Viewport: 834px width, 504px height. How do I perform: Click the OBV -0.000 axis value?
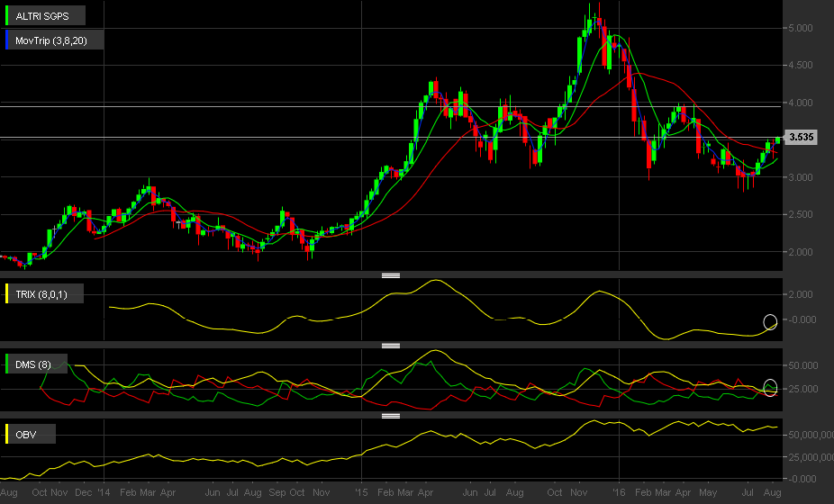(x=801, y=479)
